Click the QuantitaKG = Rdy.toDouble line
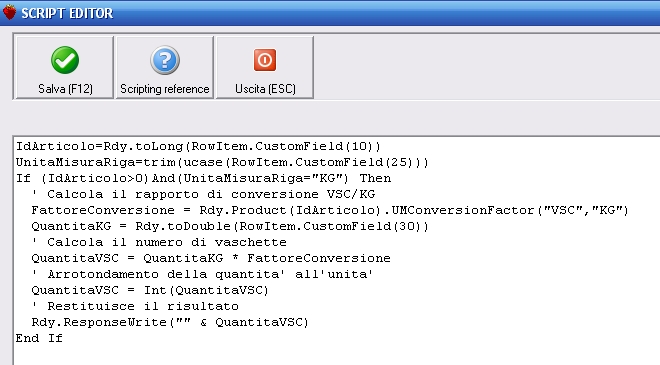This screenshot has height=365, width=660. point(230,226)
